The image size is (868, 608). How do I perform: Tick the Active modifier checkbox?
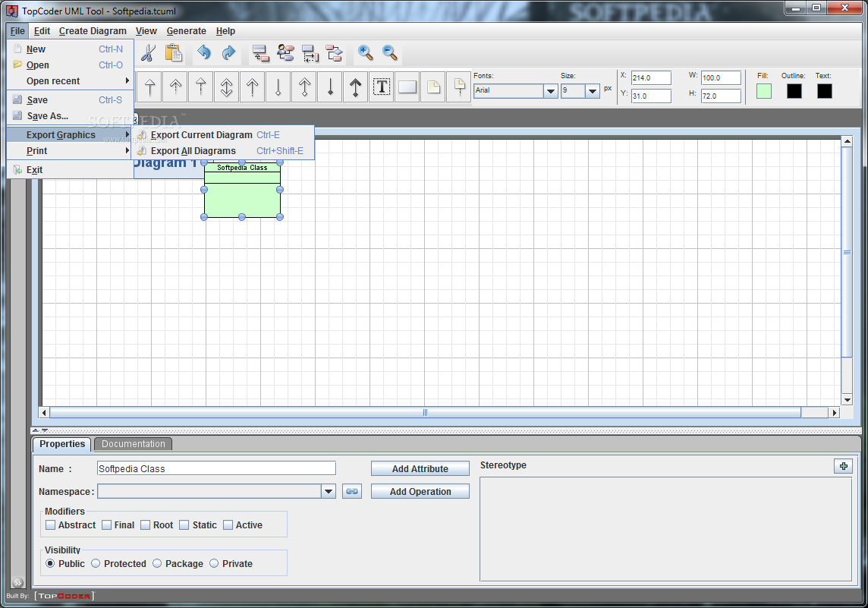(228, 525)
